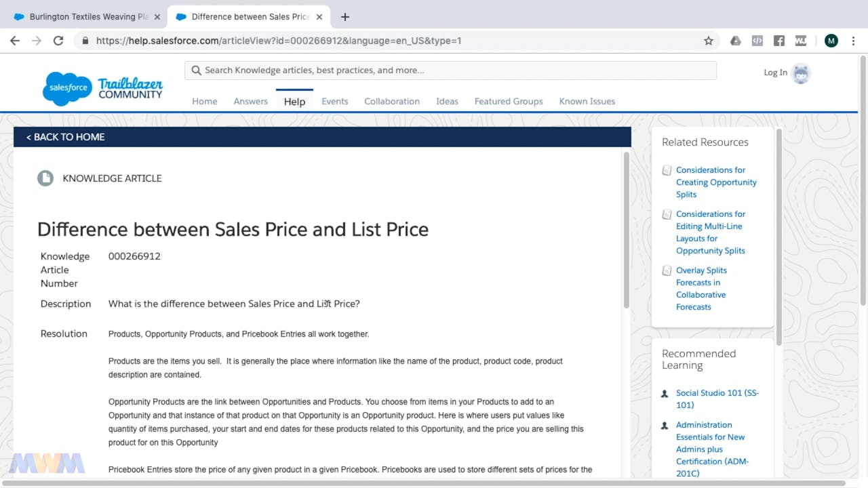Click the cloud drive extension icon

coord(735,41)
